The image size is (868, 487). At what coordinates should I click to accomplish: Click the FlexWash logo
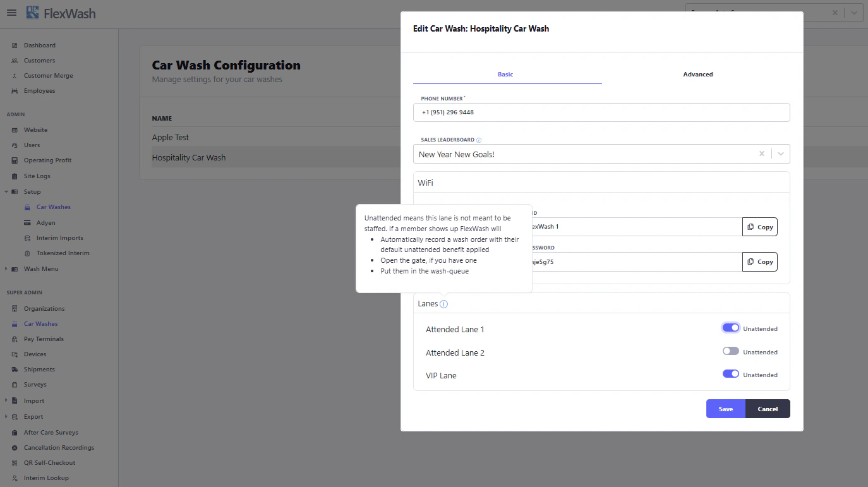[x=61, y=13]
